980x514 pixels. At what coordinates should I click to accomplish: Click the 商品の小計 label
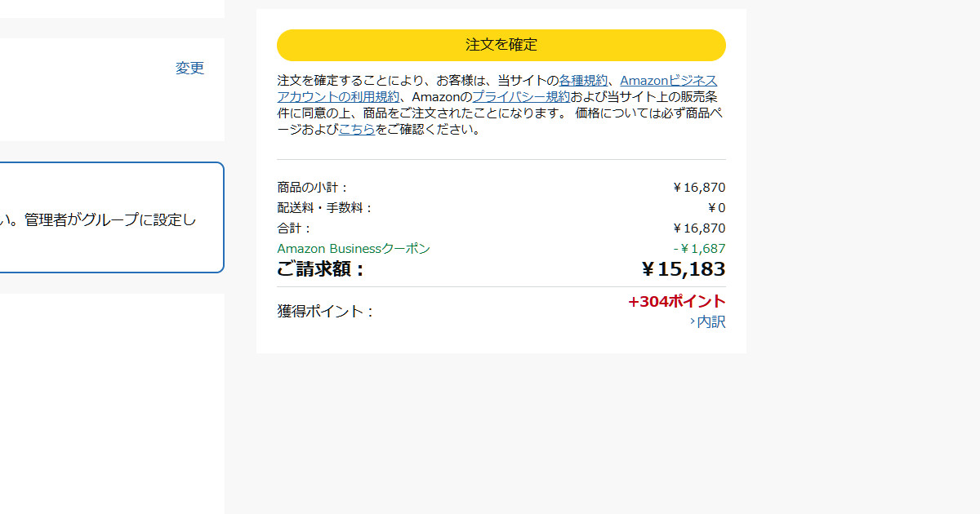point(313,188)
